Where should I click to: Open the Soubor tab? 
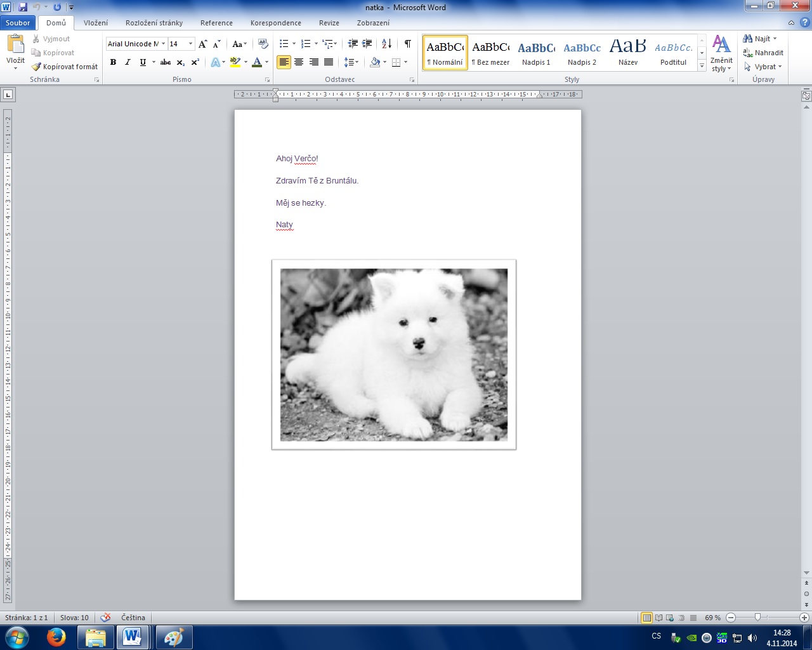tap(18, 23)
